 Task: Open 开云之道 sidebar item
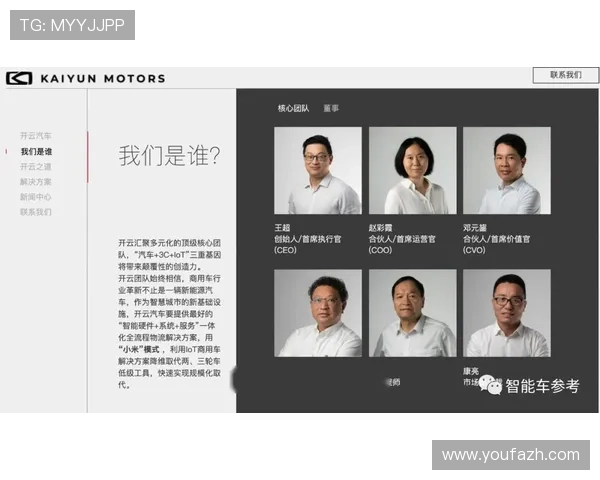(36, 167)
